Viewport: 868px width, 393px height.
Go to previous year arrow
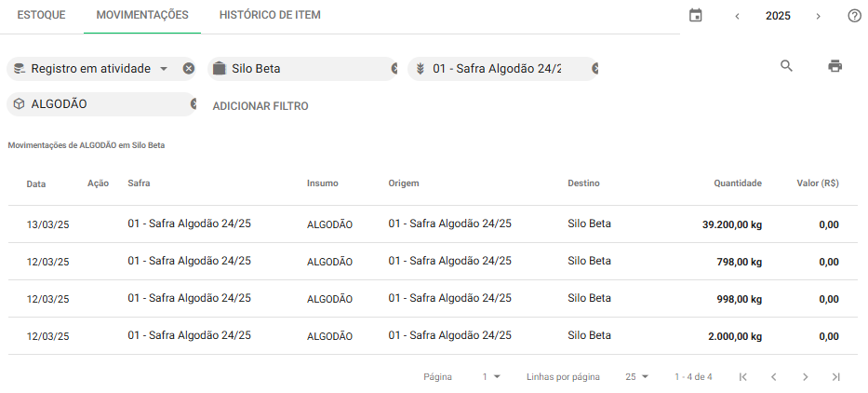coord(737,16)
